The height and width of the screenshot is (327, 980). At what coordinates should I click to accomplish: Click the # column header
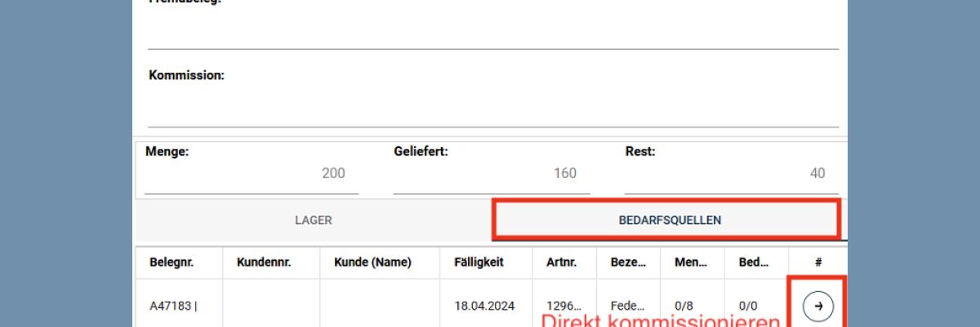click(818, 262)
